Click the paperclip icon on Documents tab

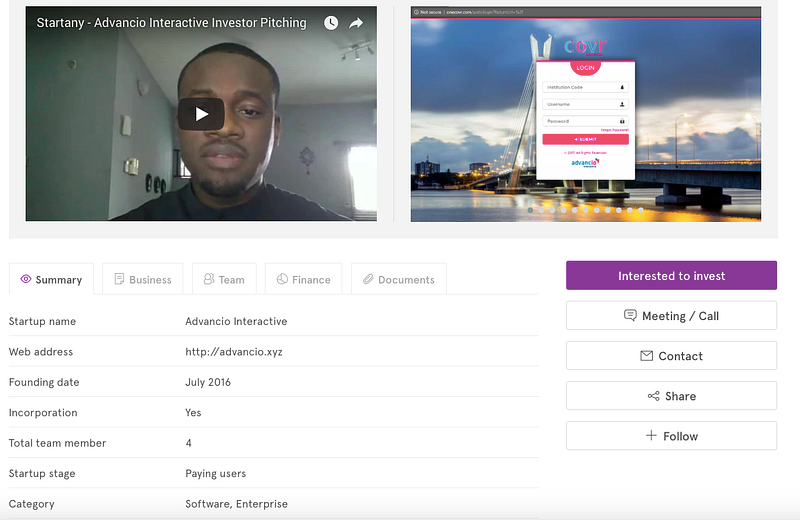pyautogui.click(x=368, y=279)
